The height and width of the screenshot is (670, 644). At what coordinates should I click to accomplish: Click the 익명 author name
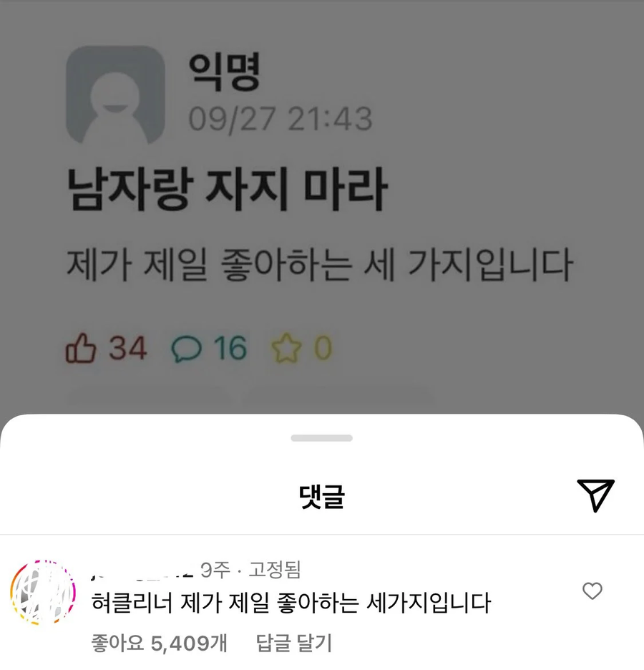pos(224,72)
